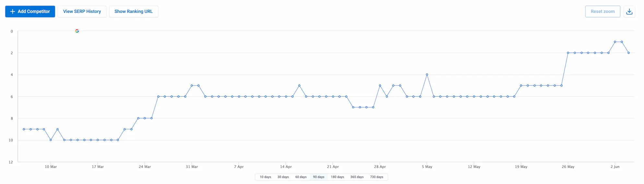
Task: Switch chart to 180 days
Action: (337, 177)
